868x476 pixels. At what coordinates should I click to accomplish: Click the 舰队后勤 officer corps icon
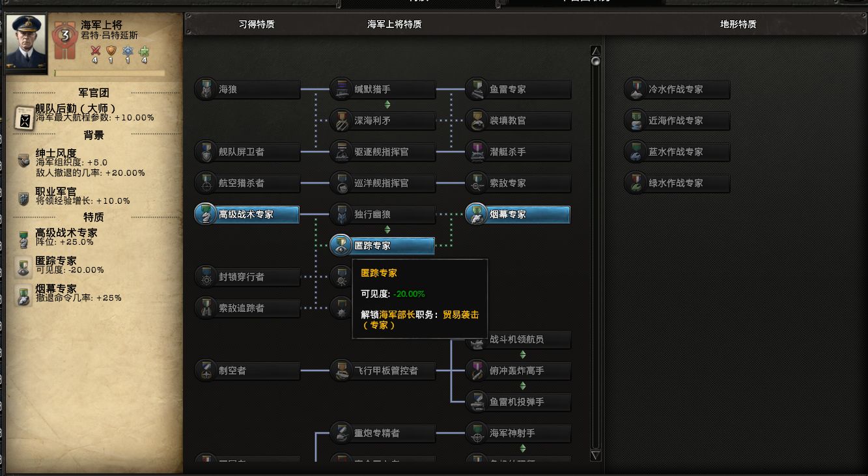(x=25, y=119)
